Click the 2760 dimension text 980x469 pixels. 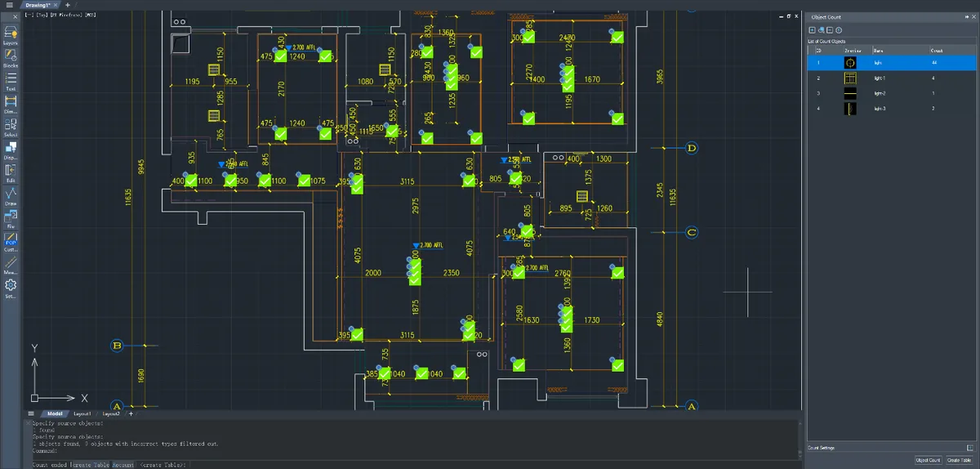562,273
